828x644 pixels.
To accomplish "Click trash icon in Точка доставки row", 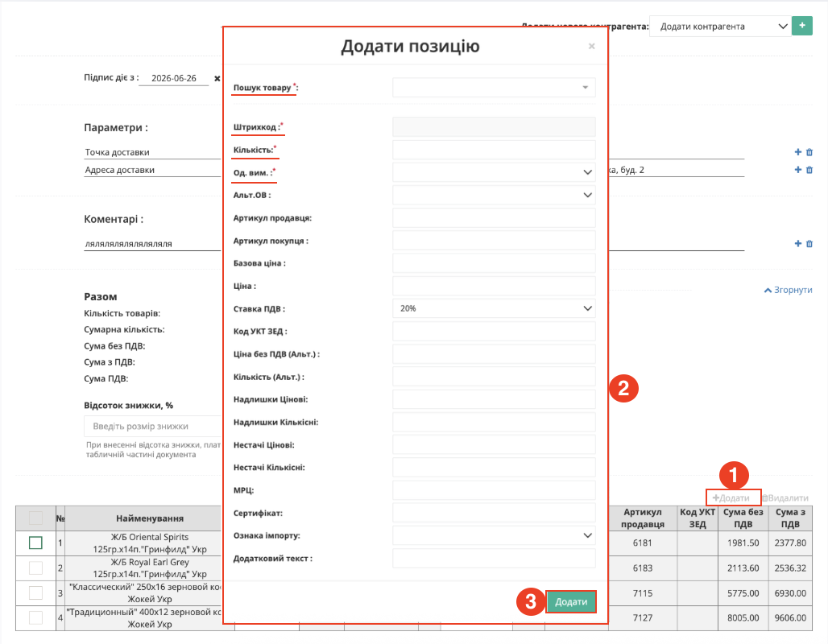I will click(809, 152).
